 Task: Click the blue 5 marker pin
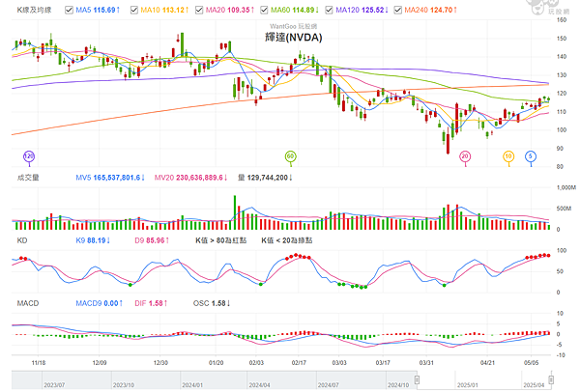(531, 157)
